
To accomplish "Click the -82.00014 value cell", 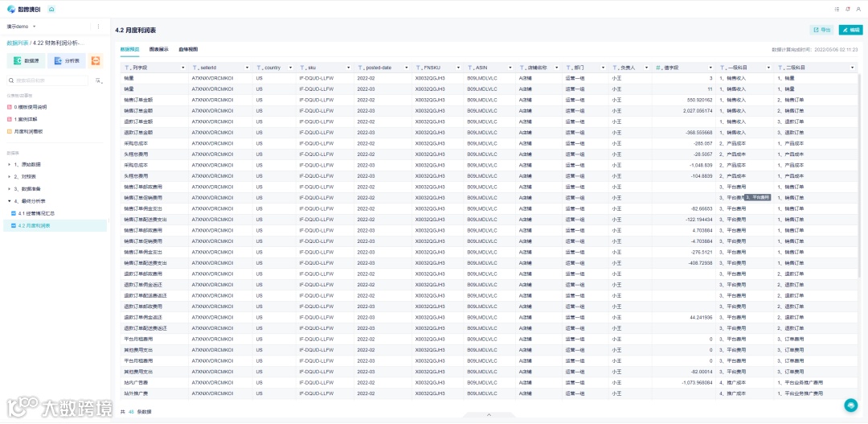I will tap(684, 372).
